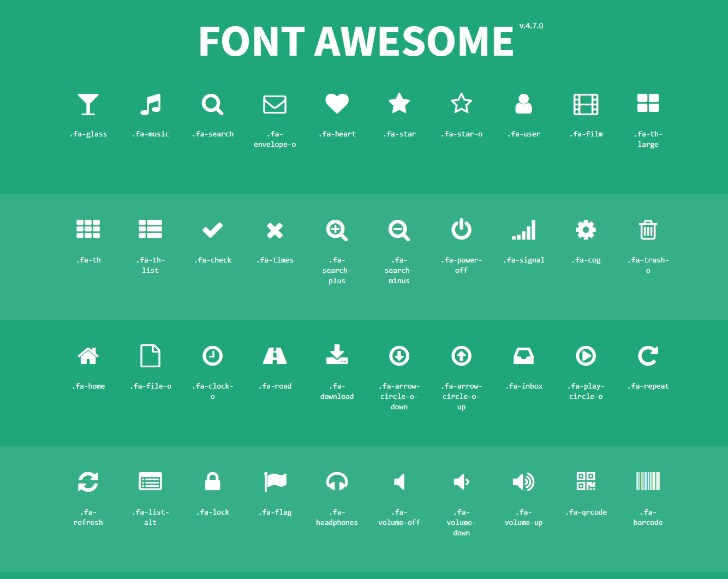728x579 pixels.
Task: Pick the fa-lock padlock icon
Action: tap(213, 481)
